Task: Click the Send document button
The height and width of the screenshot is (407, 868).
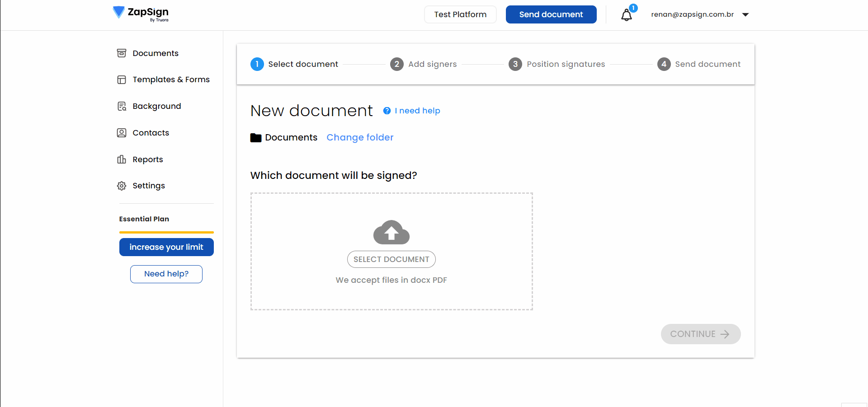Action: point(551,14)
